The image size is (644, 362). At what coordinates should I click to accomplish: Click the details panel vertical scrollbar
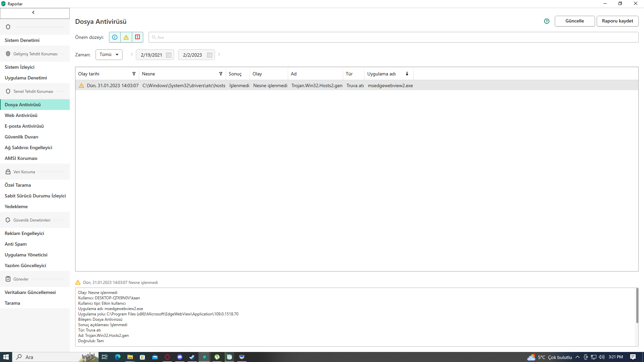click(x=637, y=306)
